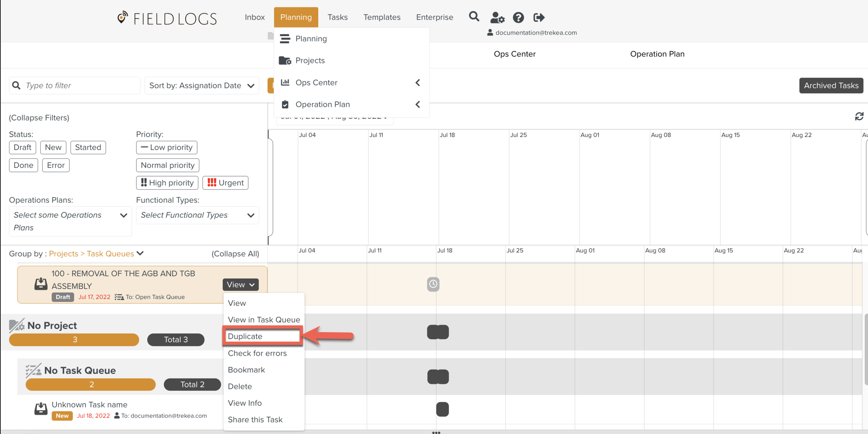Click the Collapse All link

click(x=235, y=254)
